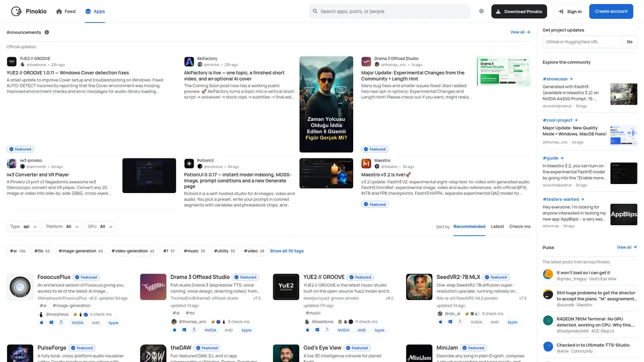Viewport: 644px width, 362px height.
Task: Click the search apps, posts, or people field
Action: 389,11
